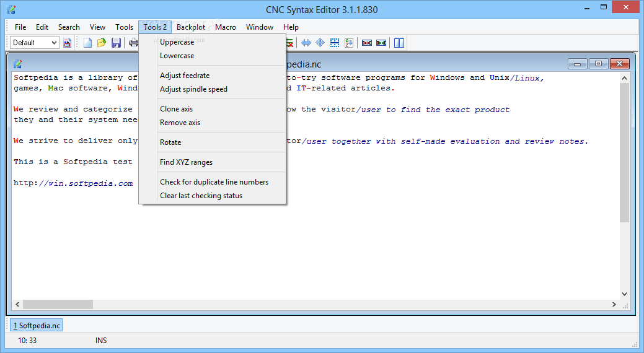Image resolution: width=644 pixels, height=353 pixels.
Task: Click the text 'This is a Softpedia test'
Action: pos(73,162)
